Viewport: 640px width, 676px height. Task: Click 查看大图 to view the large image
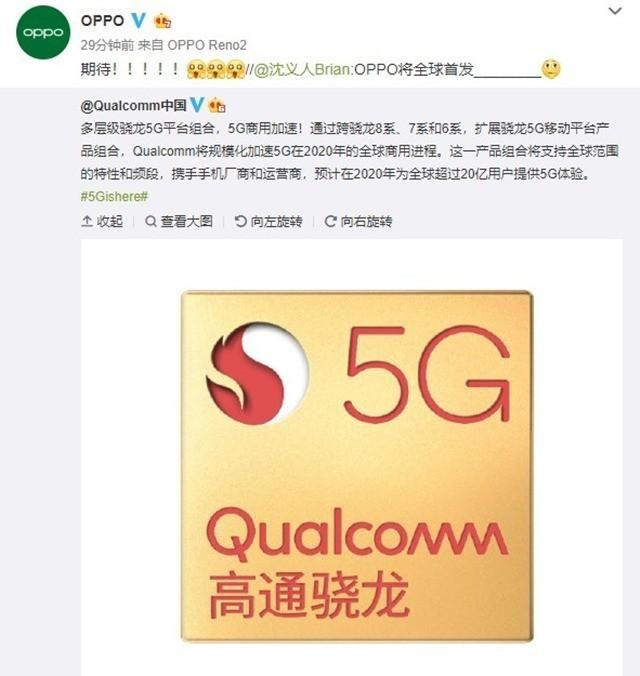tap(179, 221)
